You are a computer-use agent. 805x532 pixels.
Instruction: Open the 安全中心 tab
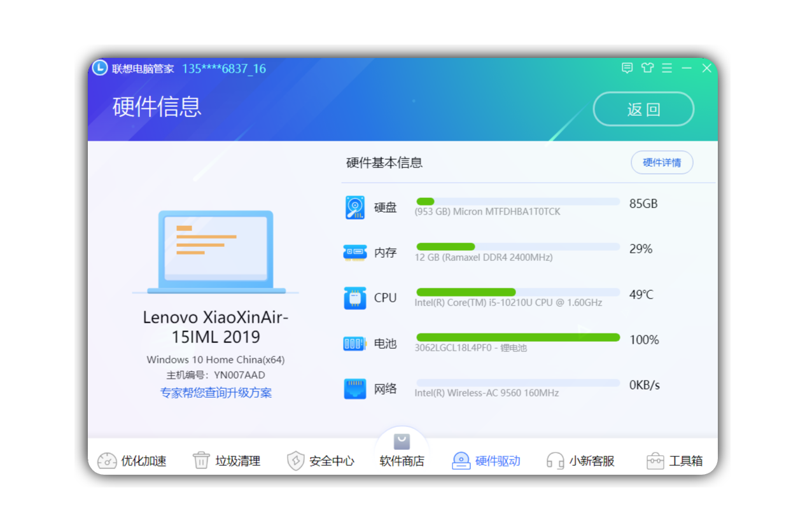tap(321, 461)
